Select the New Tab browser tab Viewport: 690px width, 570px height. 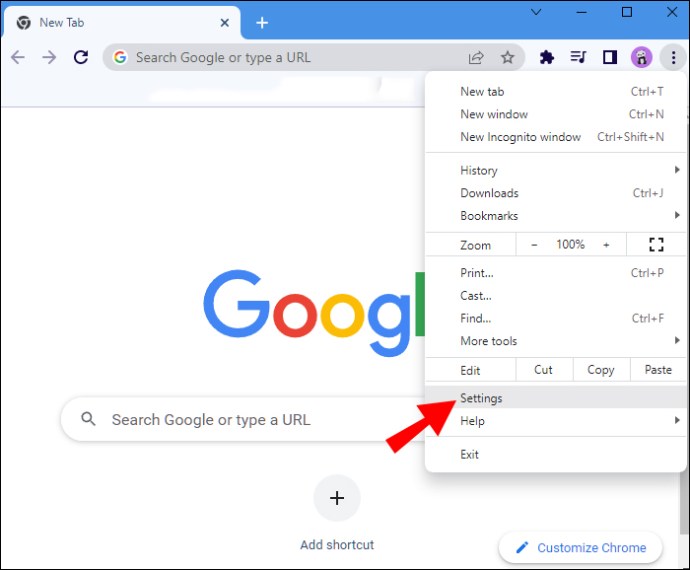pyautogui.click(x=121, y=22)
